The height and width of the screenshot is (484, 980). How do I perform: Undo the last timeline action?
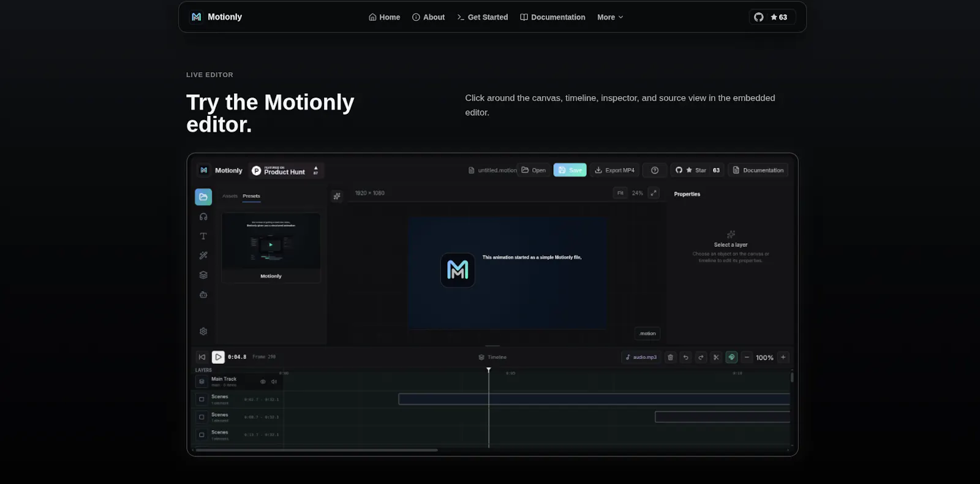click(x=686, y=357)
